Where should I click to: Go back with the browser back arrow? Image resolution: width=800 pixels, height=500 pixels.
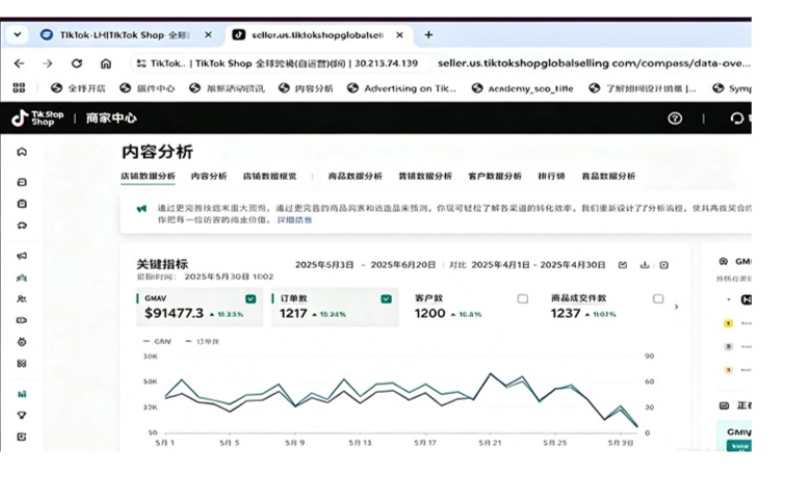[x=19, y=63]
